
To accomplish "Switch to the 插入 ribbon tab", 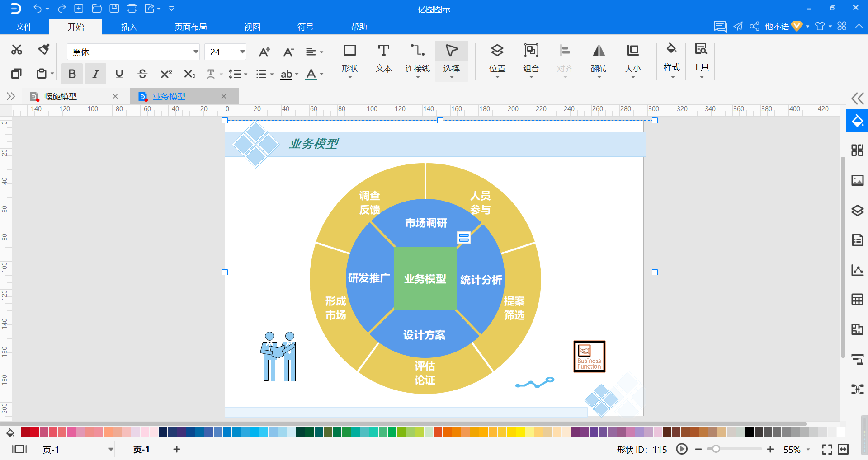I will pos(129,27).
